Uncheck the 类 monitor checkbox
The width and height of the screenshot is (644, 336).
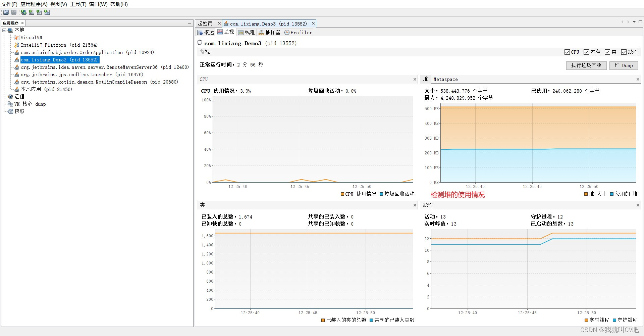[607, 52]
